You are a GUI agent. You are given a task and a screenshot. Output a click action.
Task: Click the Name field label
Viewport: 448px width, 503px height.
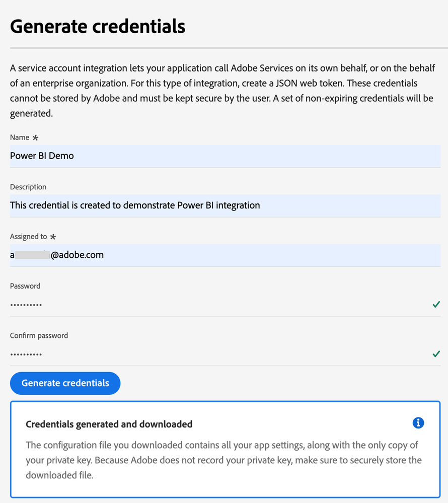(x=20, y=137)
